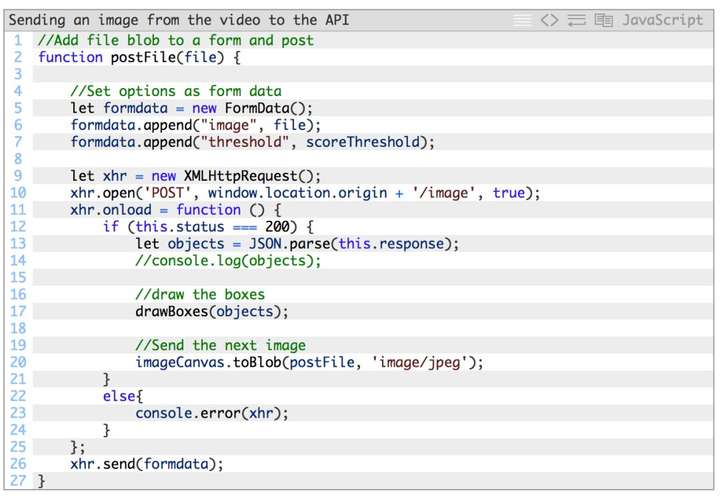The width and height of the screenshot is (720, 497).
Task: Click line number 1 in the gutter
Action: 18,40
